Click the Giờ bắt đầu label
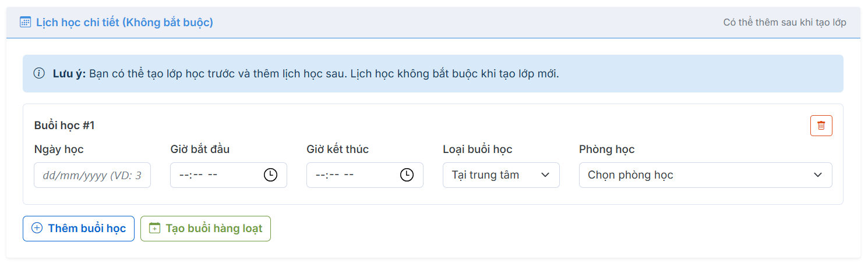Screen dimensions: 868x267 [200, 149]
